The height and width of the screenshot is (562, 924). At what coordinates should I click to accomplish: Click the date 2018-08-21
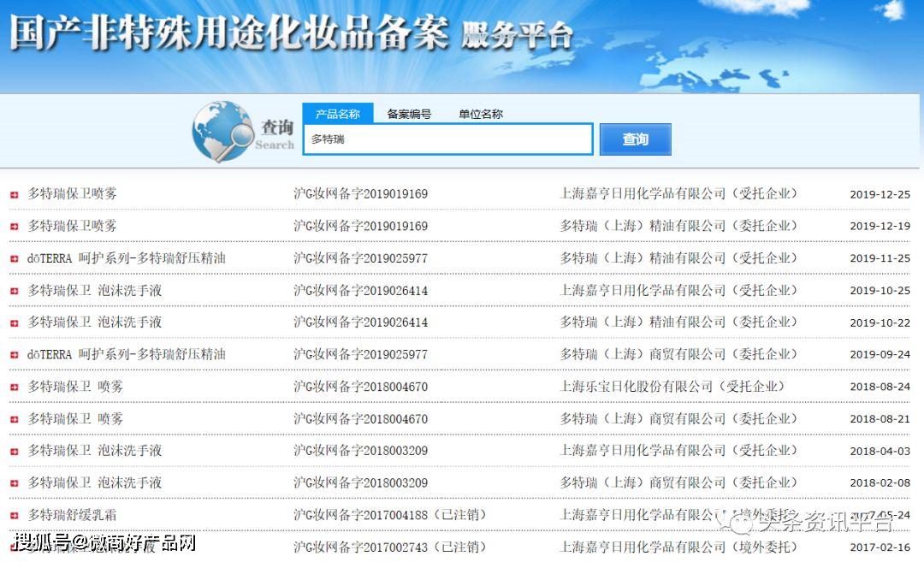click(x=880, y=419)
